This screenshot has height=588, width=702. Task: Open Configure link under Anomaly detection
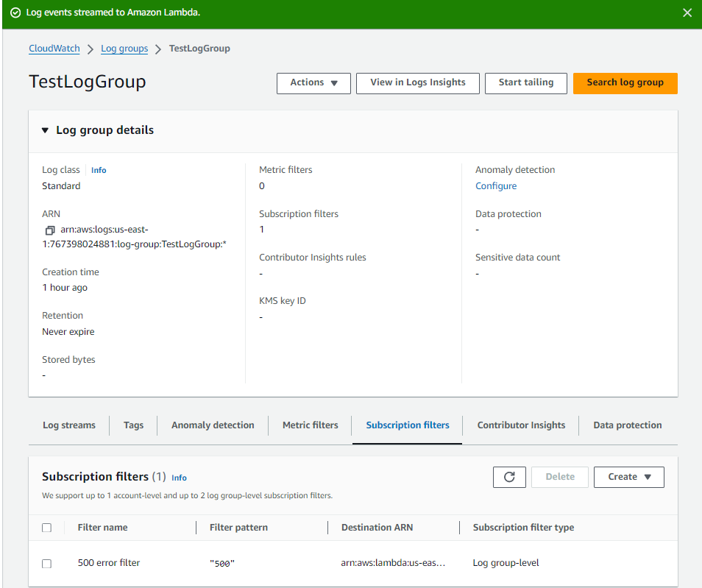coord(496,186)
